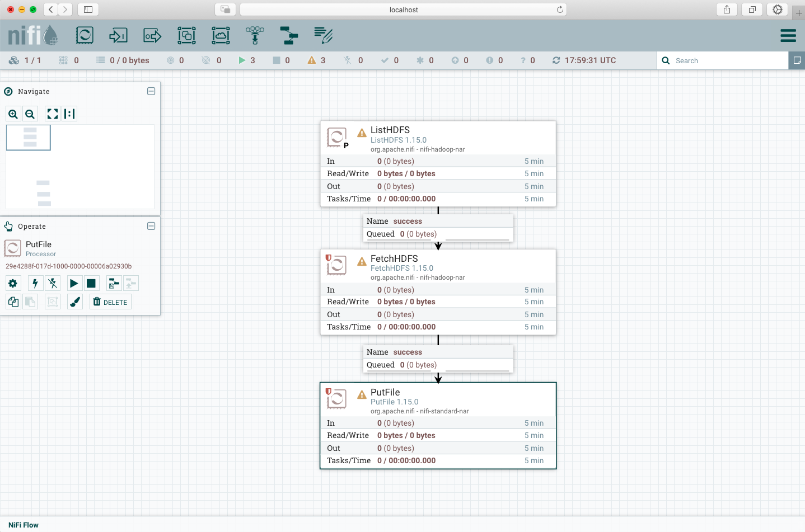Collapse the Navigate panel
This screenshot has height=532, width=805.
[151, 91]
